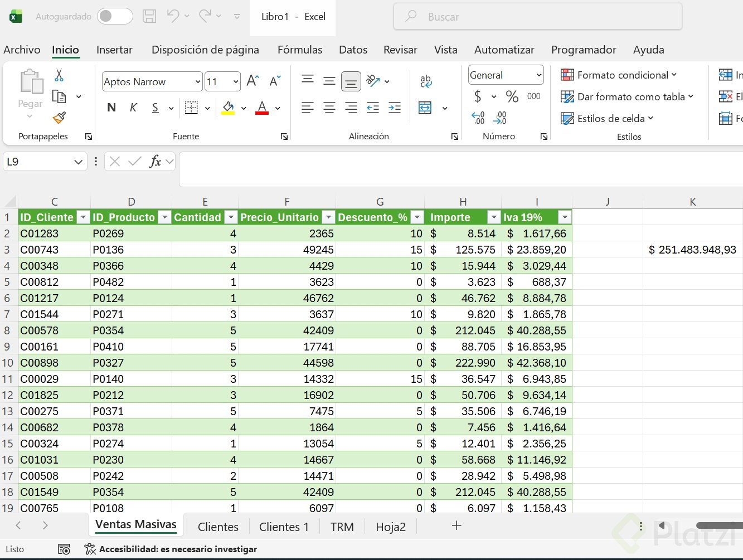Select the Format Painter brush icon
Image resolution: width=743 pixels, height=560 pixels.
59,118
